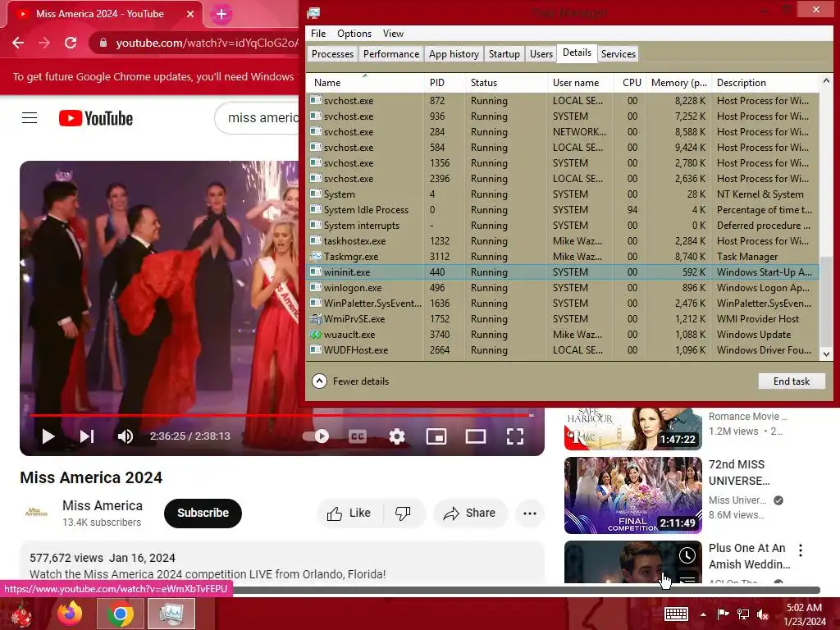Switch to the App history tab
840x630 pixels.
point(454,54)
